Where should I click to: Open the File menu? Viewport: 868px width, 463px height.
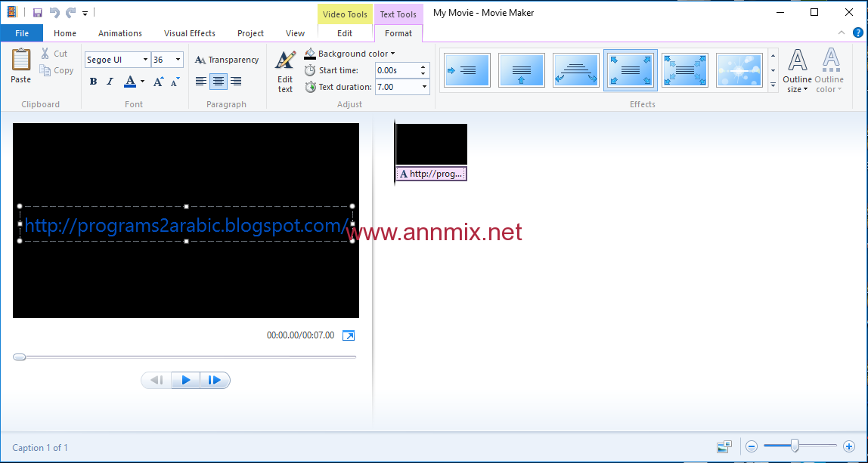pyautogui.click(x=22, y=33)
